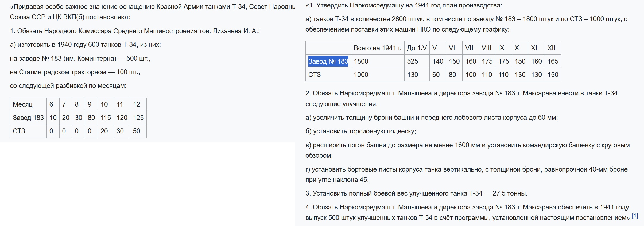This screenshot has width=644, height=226.
Task: Click the text 'Союза ССР и ЦК ВКП(б) постановляют:'
Action: [70, 17]
